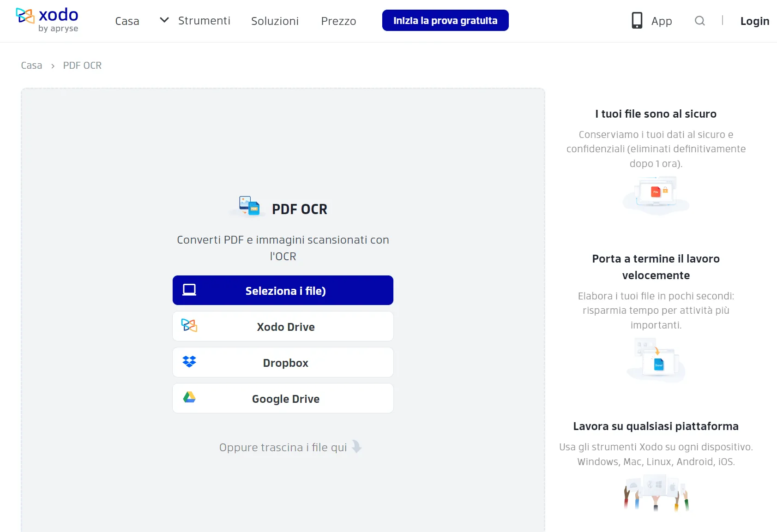Open the Soluzioni menu
This screenshot has height=532, width=777.
tap(275, 21)
